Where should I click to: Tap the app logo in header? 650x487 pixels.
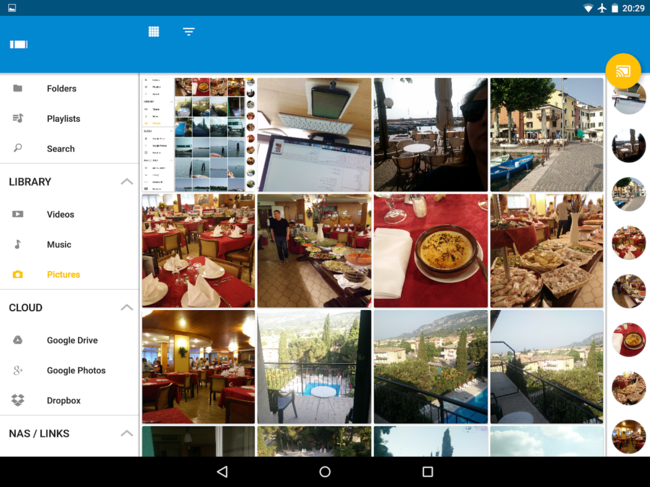coord(19,44)
